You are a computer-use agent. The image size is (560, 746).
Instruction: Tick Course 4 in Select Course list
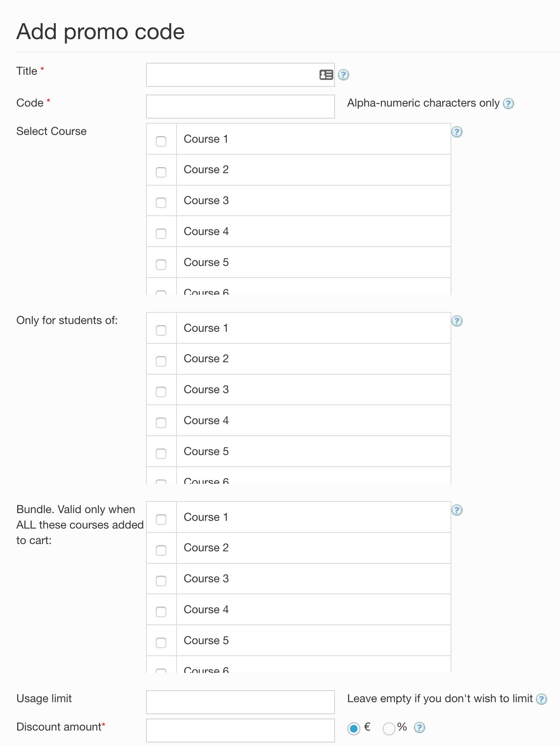(161, 234)
